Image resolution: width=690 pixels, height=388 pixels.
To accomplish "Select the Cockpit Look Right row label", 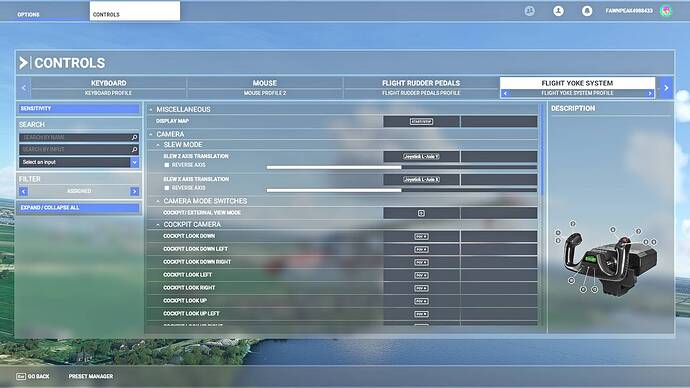I will (189, 288).
